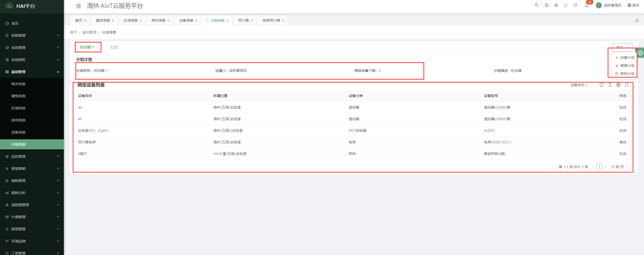Open the 10 条/页 page size dropdown
The width and height of the screenshot is (644, 255).
tap(620, 167)
